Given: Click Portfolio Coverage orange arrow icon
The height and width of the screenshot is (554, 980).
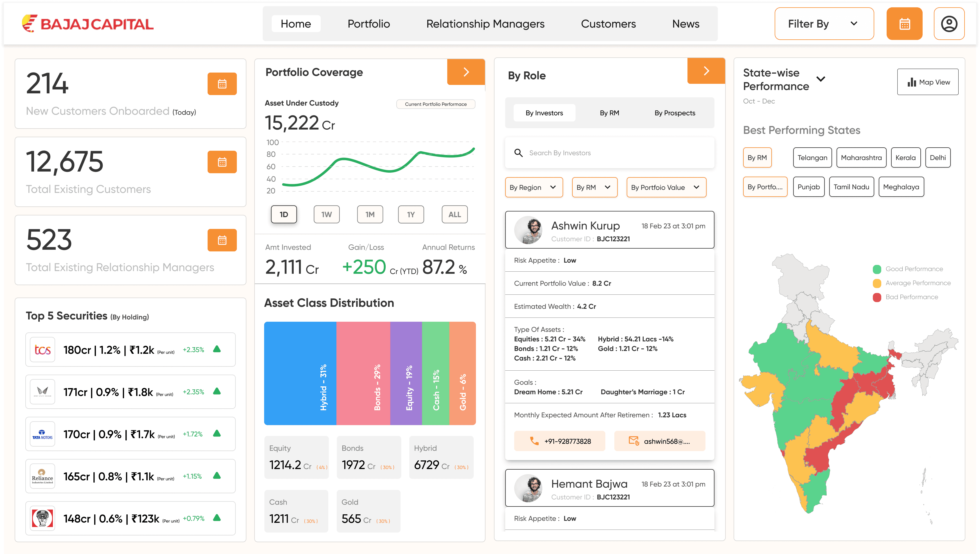Looking at the screenshot, I should click(x=466, y=72).
